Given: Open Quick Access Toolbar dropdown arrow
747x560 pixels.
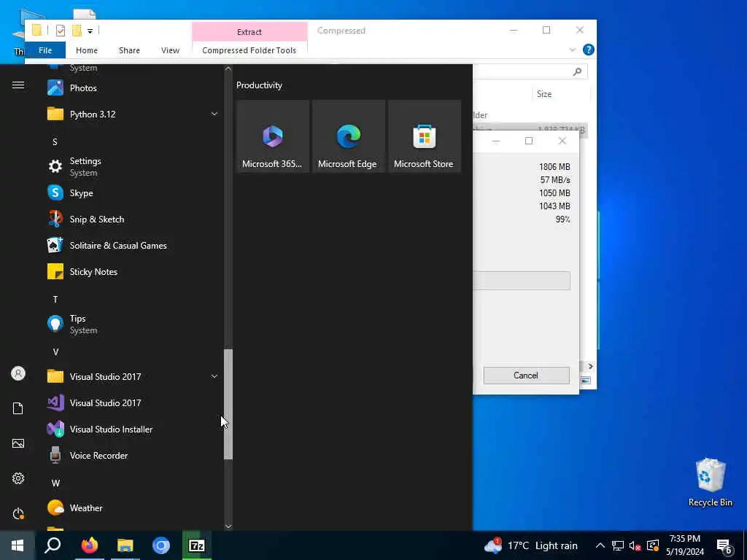Looking at the screenshot, I should pos(90,31).
